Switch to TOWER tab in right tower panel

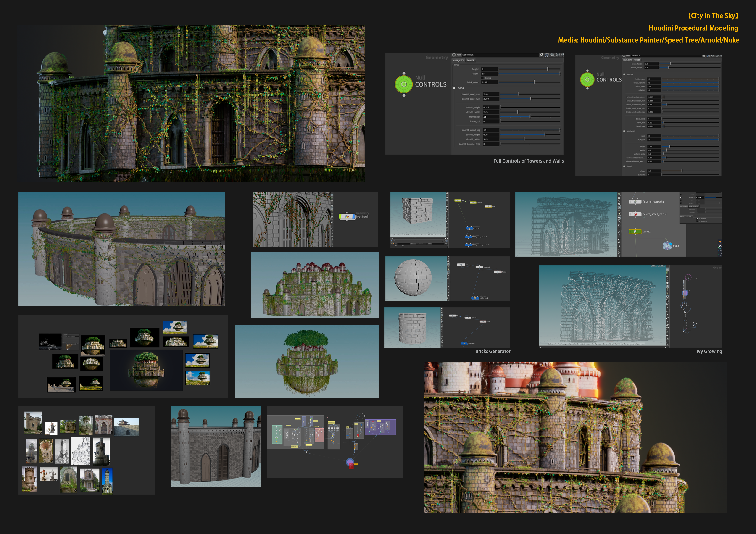pos(637,60)
